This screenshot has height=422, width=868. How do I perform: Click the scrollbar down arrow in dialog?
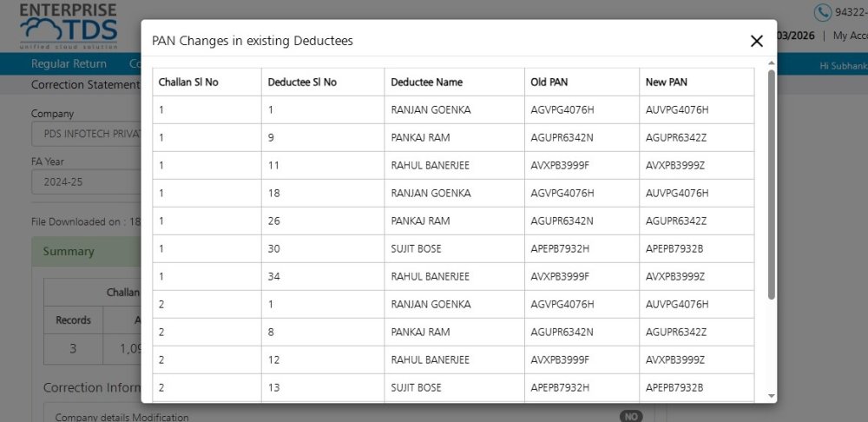(x=772, y=396)
